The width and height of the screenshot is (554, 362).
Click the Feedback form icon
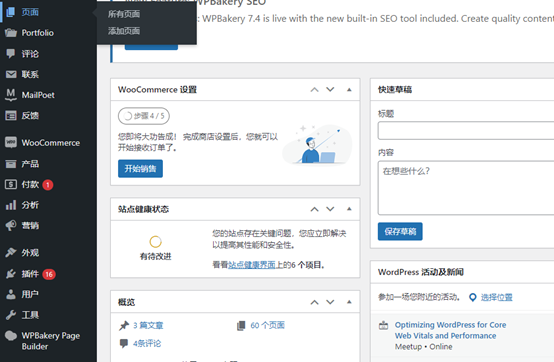point(11,115)
